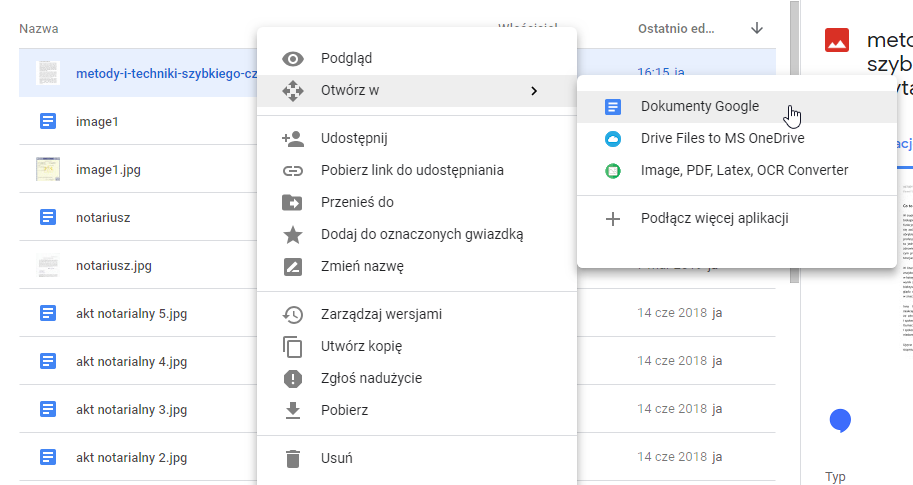
Task: Click the star icon for Dodaj do oznaczonych gwiazdką
Action: [x=293, y=234]
